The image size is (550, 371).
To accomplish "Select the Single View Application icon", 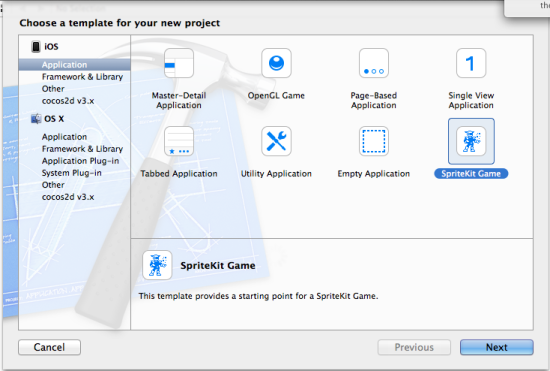I will (x=471, y=63).
